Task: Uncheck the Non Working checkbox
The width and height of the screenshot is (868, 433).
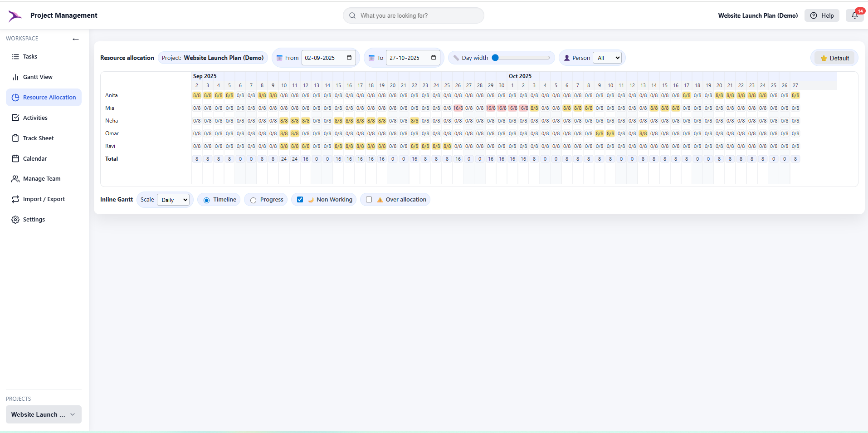Action: pos(300,200)
